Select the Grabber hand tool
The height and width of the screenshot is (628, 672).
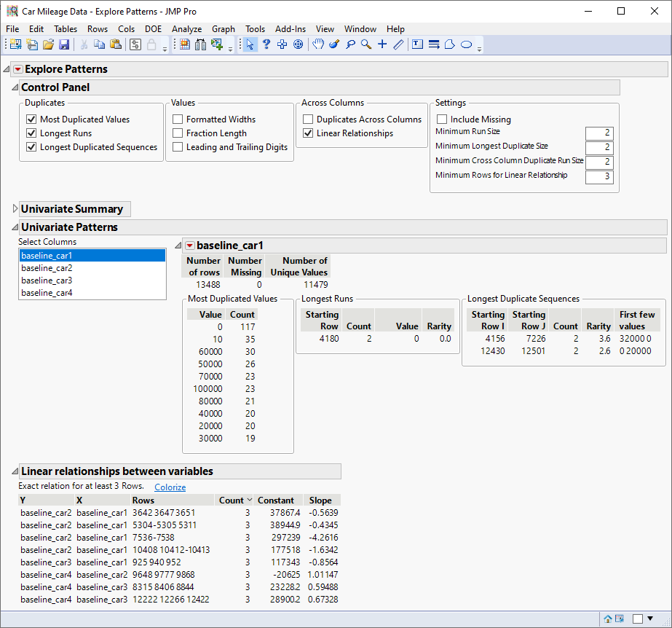pyautogui.click(x=318, y=44)
